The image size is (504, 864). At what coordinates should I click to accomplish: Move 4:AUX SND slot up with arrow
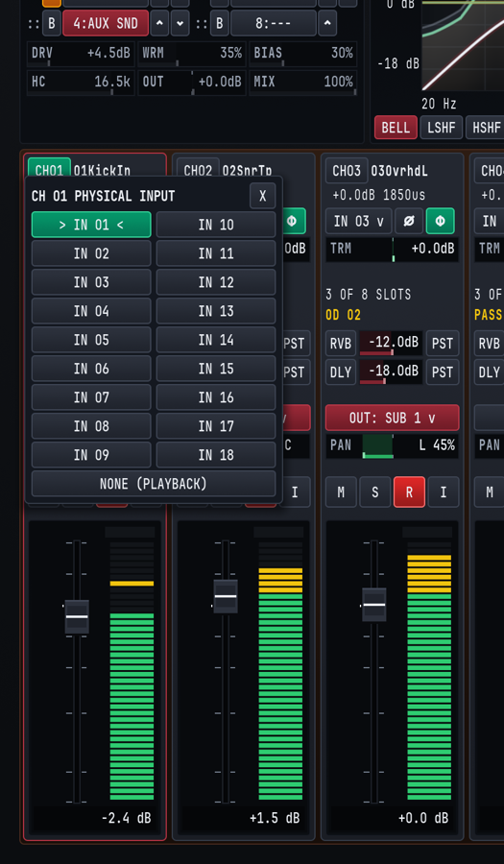159,23
